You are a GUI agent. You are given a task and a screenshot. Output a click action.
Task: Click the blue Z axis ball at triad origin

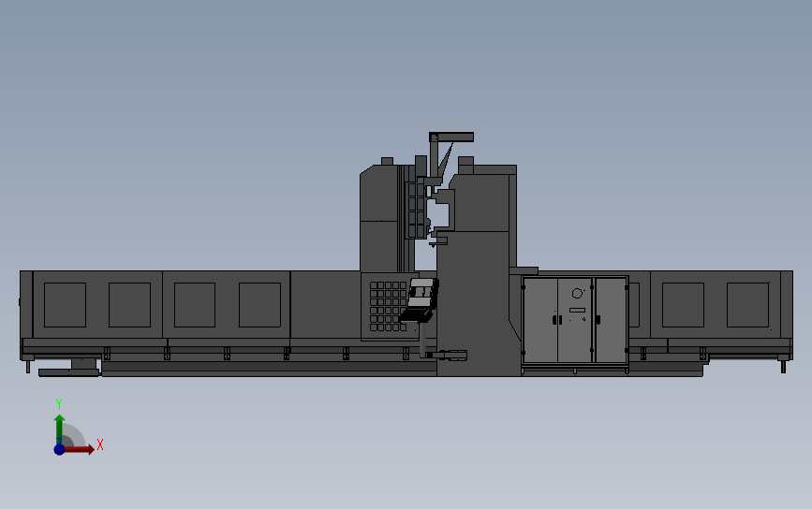click(x=59, y=449)
